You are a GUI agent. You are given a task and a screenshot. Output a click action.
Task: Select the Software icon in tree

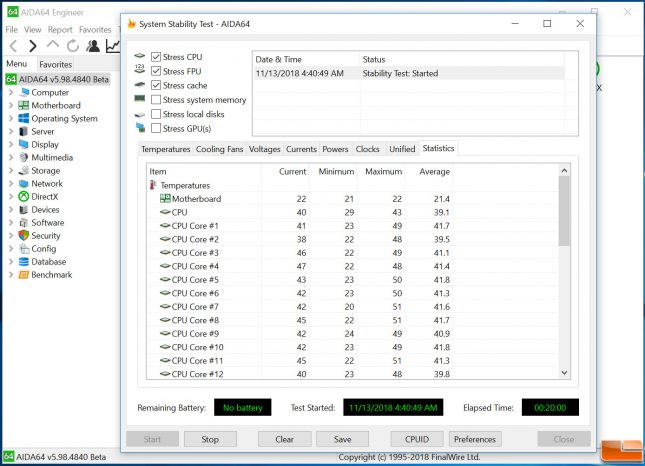(24, 223)
